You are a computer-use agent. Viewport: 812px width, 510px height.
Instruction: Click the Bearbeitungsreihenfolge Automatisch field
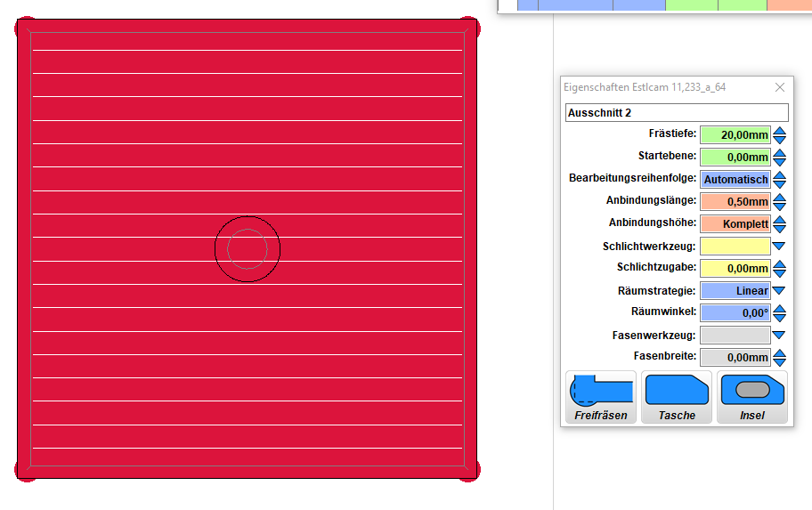[x=735, y=180]
